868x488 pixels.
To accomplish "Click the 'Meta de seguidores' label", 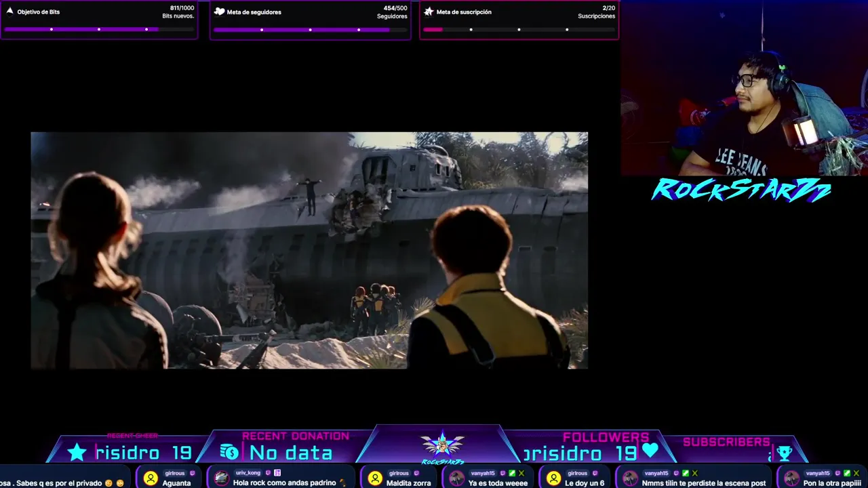I will (254, 12).
